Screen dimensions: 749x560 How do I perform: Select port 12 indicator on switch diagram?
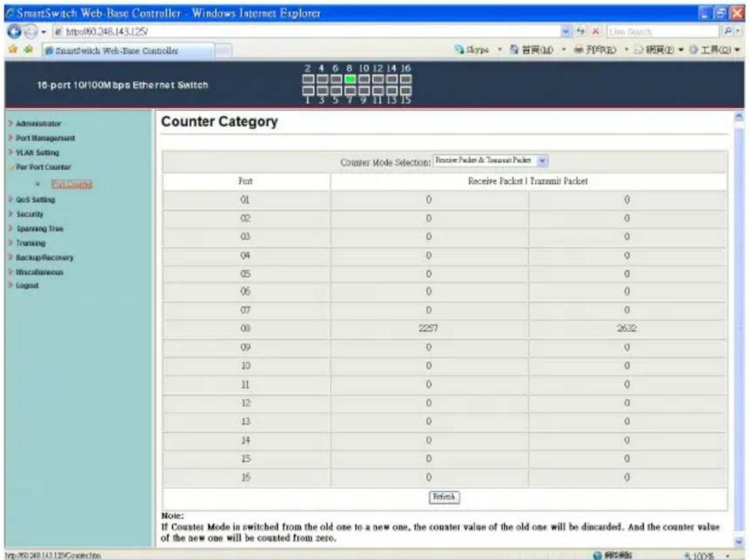378,80
